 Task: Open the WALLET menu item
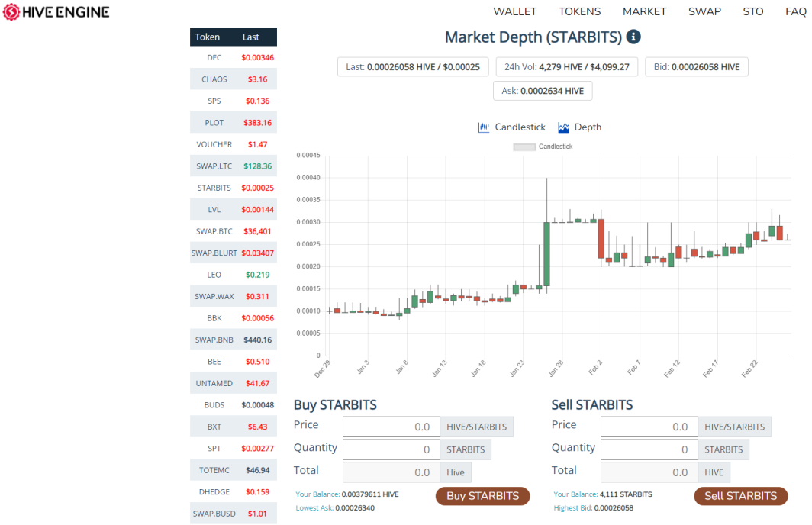(x=514, y=11)
